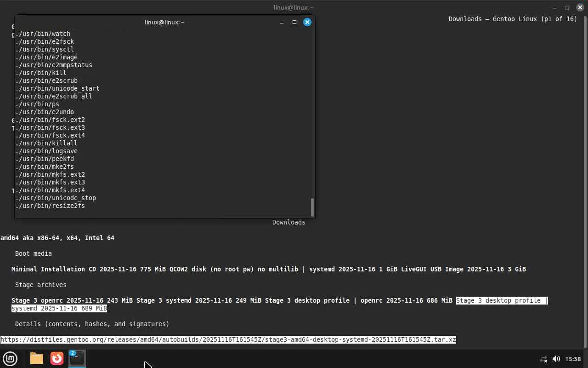The width and height of the screenshot is (588, 368).
Task: Click the ./usr/bin/e2mmpstatus line
Action: click(x=54, y=65)
